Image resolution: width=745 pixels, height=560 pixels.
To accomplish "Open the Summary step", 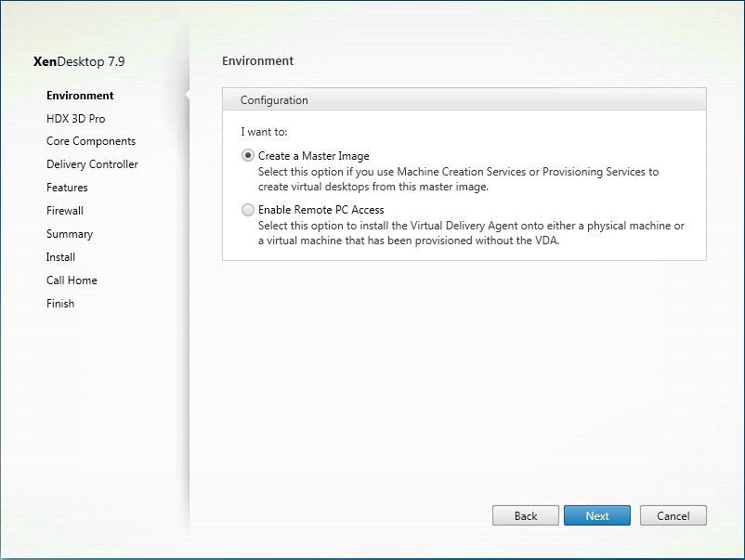I will 70,234.
